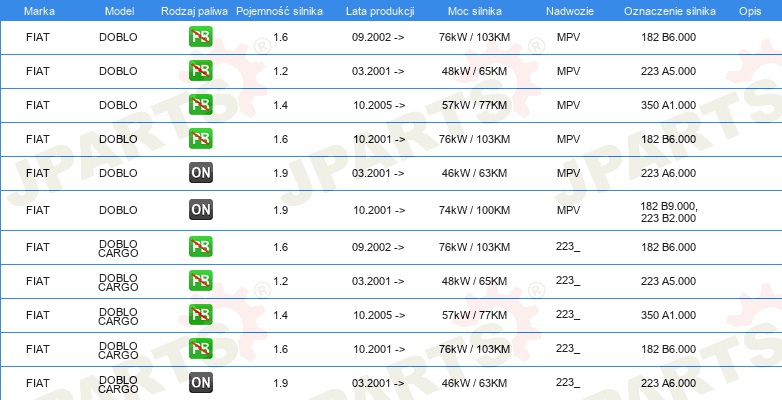This screenshot has height=400, width=782.
Task: Click 350 A1.000 in the DOBLO CARGO row
Action: coord(668,315)
